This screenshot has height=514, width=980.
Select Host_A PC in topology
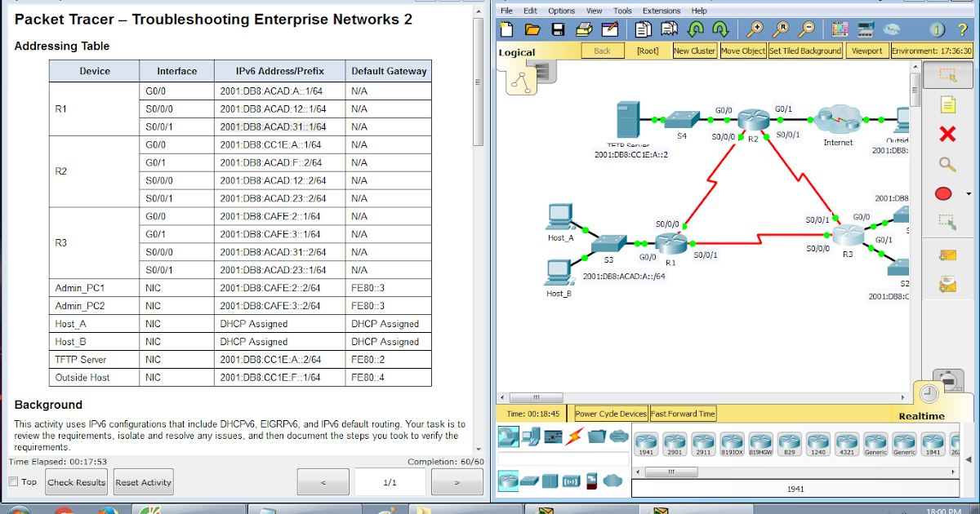point(560,216)
